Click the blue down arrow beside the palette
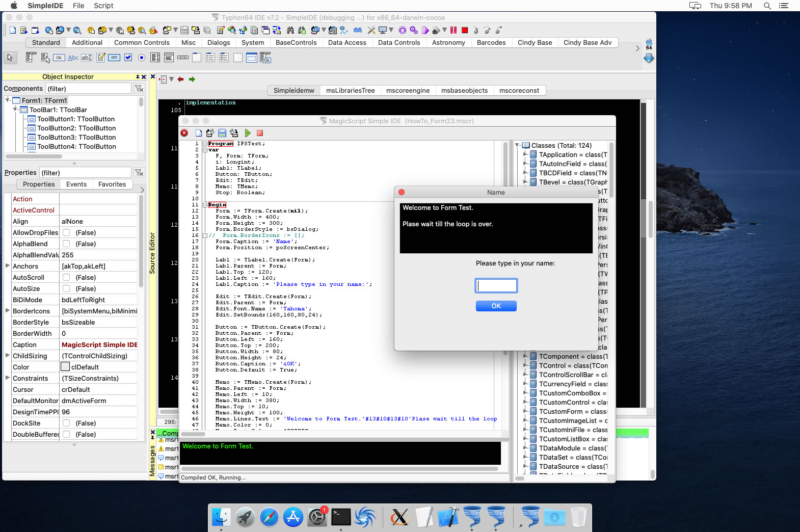The width and height of the screenshot is (800, 532). coord(649,59)
